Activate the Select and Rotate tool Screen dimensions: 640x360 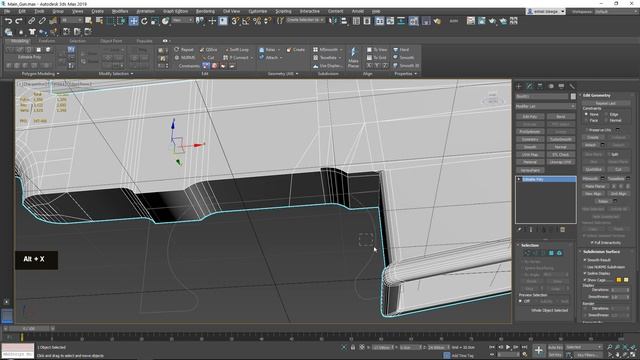tap(144, 21)
